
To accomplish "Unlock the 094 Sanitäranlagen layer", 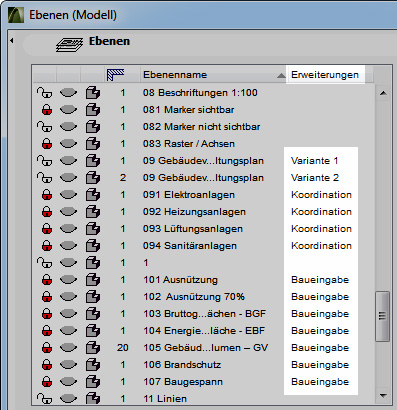I will (x=47, y=246).
